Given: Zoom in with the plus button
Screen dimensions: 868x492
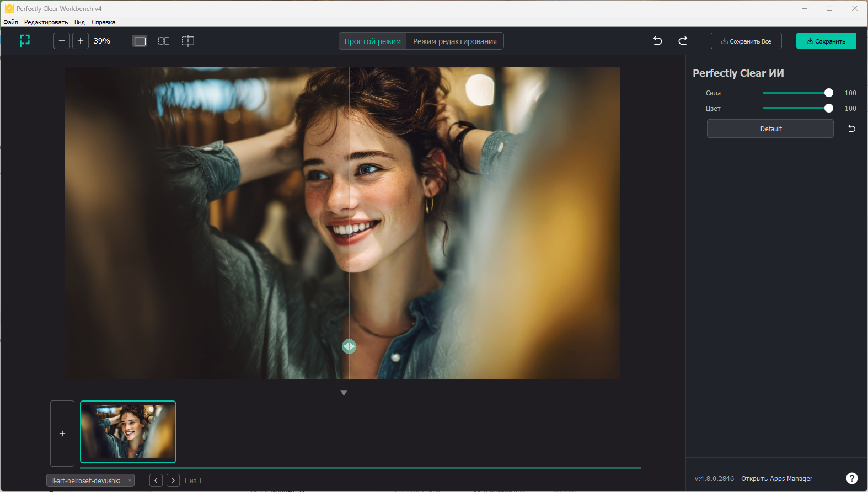Looking at the screenshot, I should [x=81, y=41].
